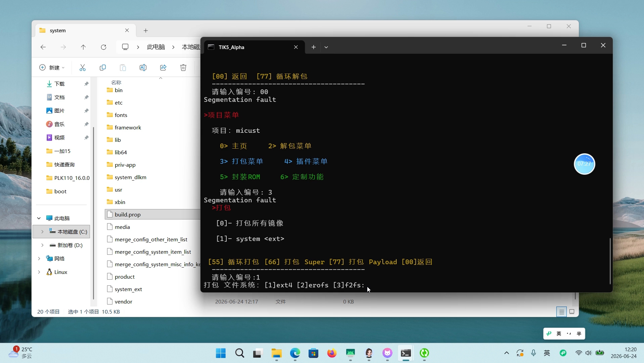Open the 新建 dropdown menu
Image resolution: width=644 pixels, height=363 pixels.
[52, 68]
